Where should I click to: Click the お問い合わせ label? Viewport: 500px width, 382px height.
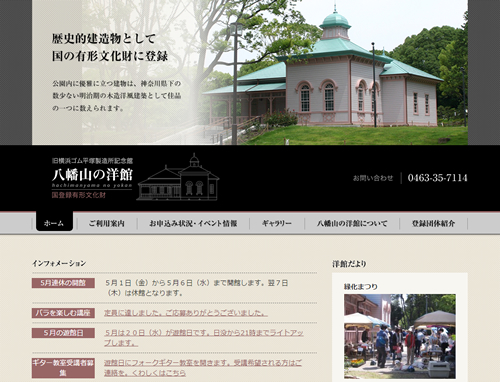tap(373, 178)
